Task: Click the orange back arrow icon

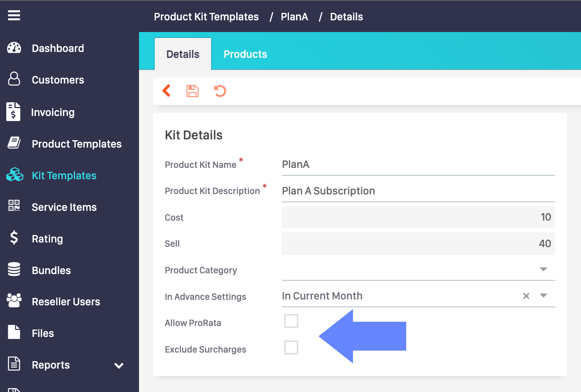Action: 167,91
